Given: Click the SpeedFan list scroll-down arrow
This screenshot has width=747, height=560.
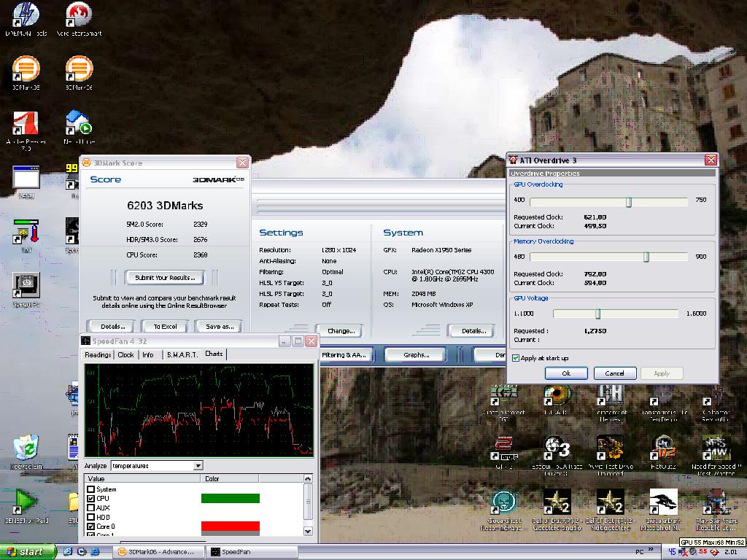Looking at the screenshot, I should (x=308, y=531).
